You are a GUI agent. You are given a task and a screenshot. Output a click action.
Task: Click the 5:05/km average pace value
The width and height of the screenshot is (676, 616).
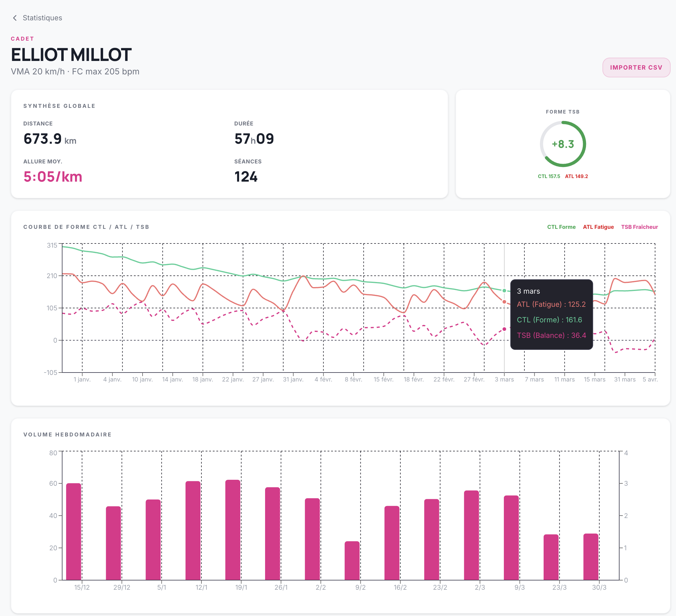[x=53, y=177]
